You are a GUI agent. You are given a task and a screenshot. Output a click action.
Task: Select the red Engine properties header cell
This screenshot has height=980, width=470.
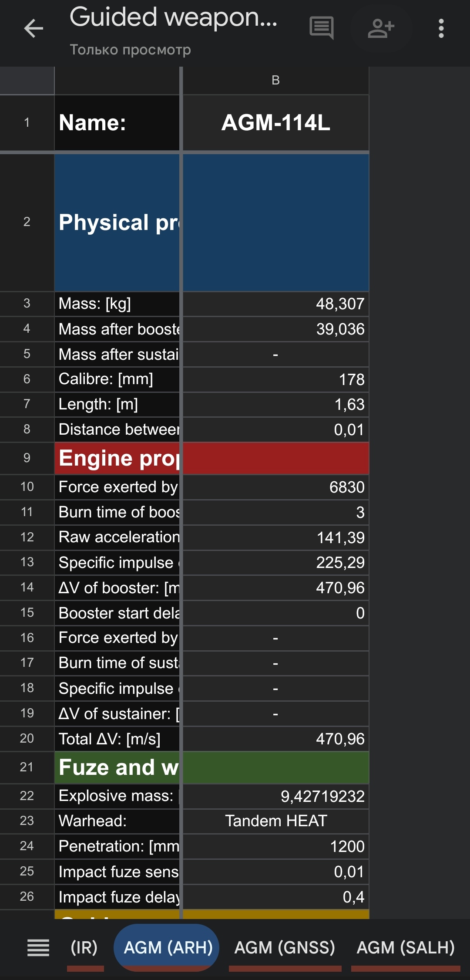pyautogui.click(x=117, y=458)
